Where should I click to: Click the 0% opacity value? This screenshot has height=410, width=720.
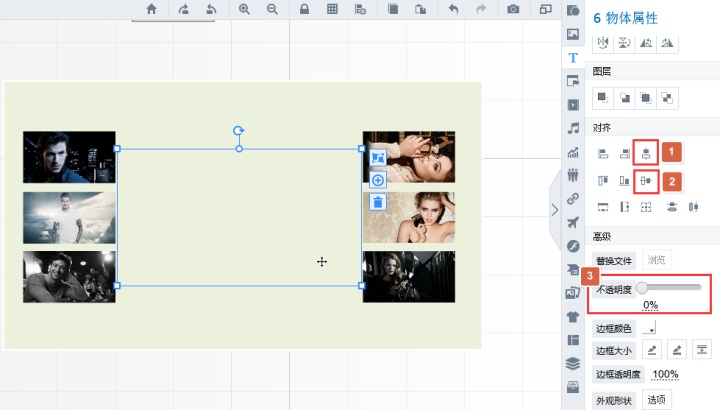(650, 305)
